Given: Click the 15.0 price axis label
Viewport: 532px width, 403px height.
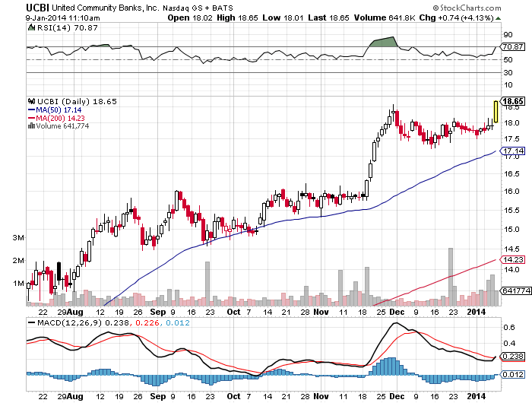Looking at the screenshot, I should (511, 230).
